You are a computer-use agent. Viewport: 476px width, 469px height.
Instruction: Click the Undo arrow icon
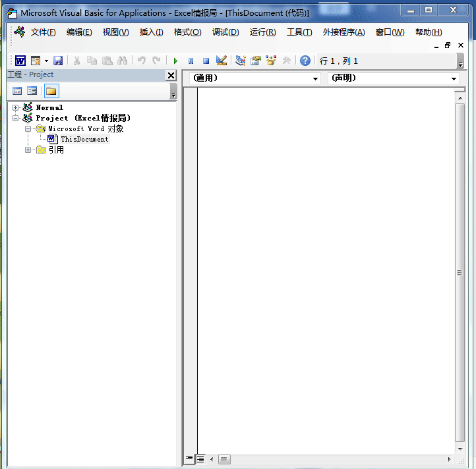click(x=142, y=61)
